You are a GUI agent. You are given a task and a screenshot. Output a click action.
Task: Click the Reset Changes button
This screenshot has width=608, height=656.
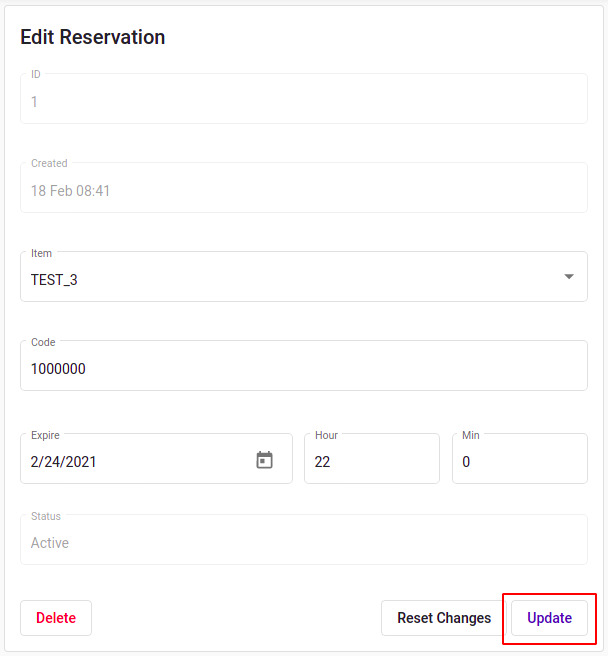pos(444,618)
